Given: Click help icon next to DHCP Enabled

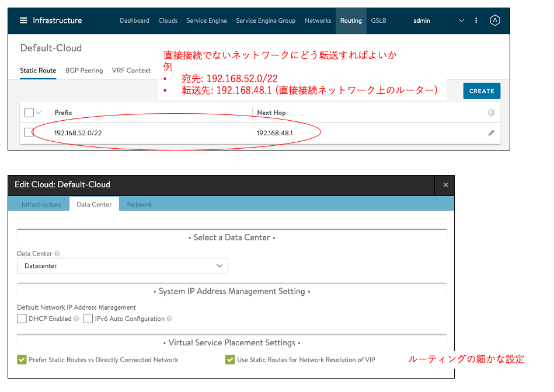Looking at the screenshot, I should [76, 319].
